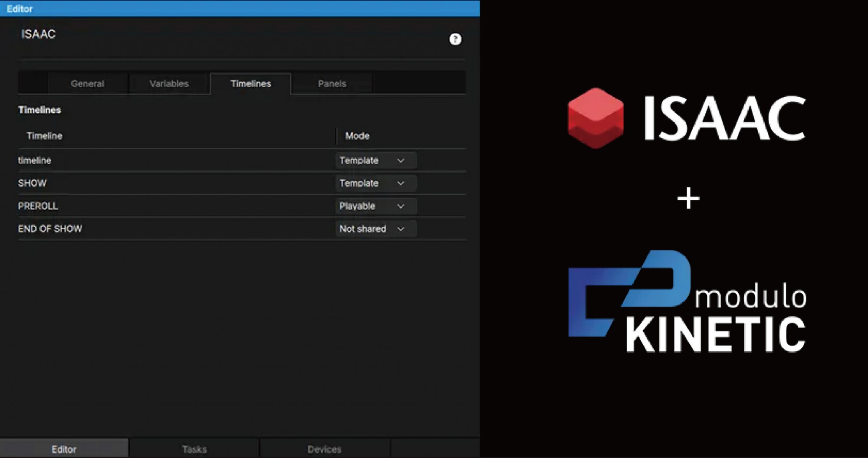
Task: Switch to the General tab
Action: click(88, 84)
